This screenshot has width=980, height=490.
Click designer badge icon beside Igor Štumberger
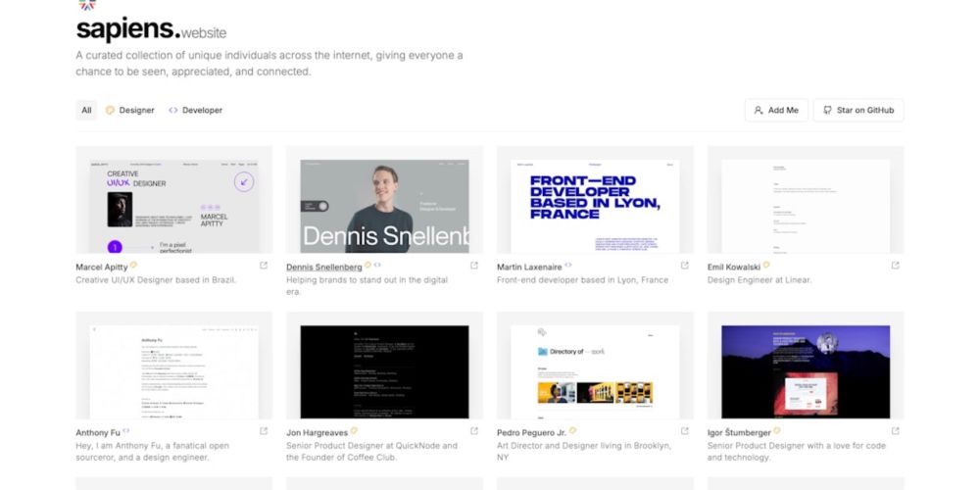click(777, 430)
